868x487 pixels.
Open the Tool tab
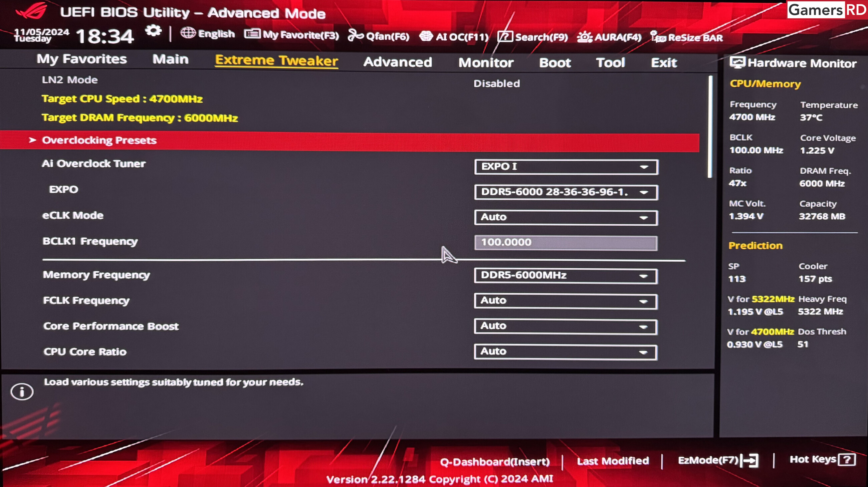pos(610,63)
